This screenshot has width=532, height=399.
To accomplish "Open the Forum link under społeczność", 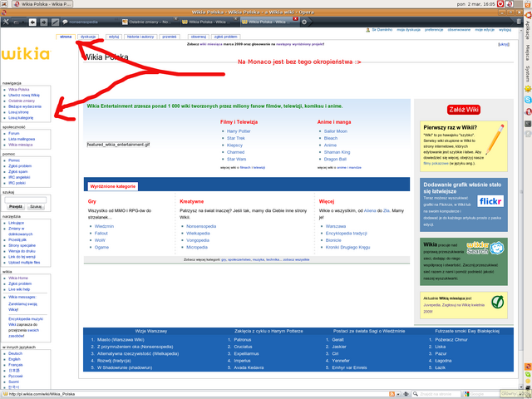I will pos(14,133).
